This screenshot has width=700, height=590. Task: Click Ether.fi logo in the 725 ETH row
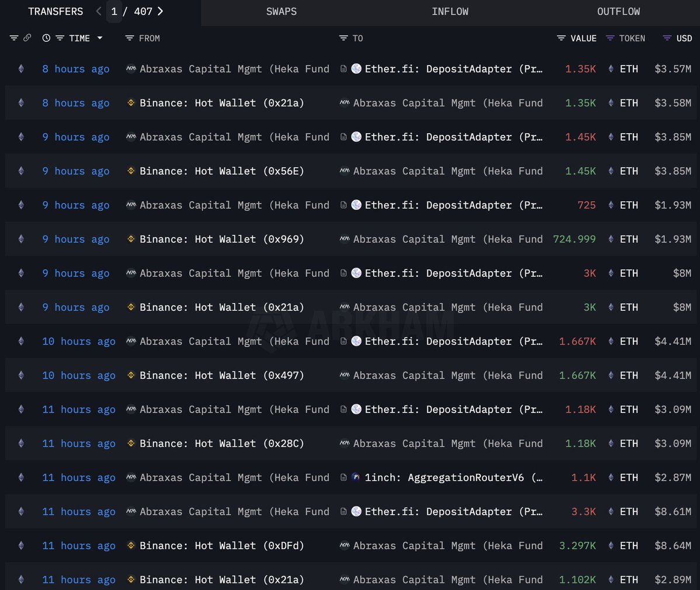point(356,204)
